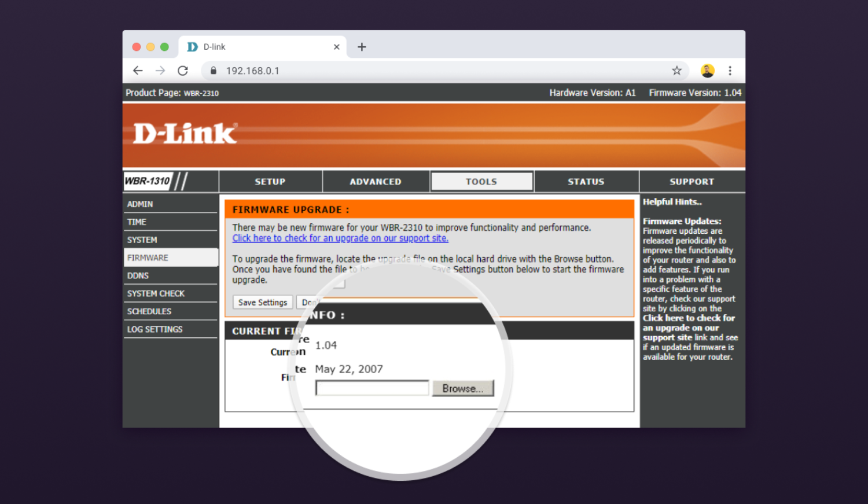Select the TOOLS tab
The height and width of the screenshot is (504, 868).
click(481, 181)
